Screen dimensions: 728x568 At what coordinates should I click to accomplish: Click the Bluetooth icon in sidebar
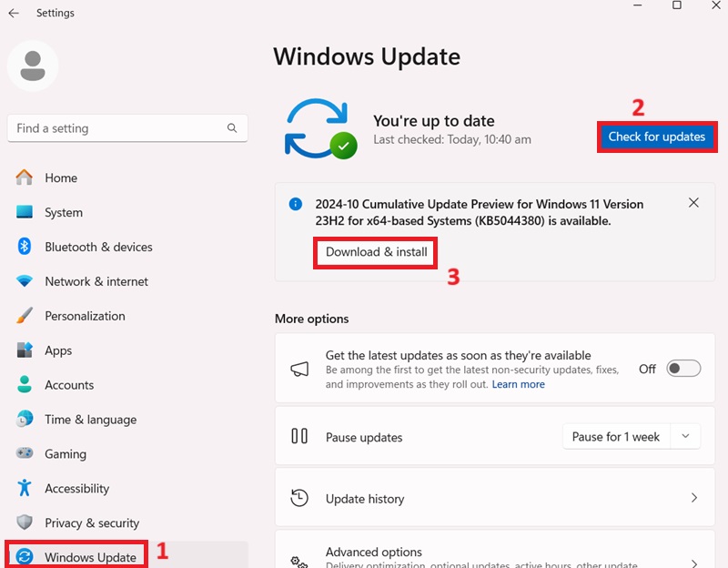tap(25, 246)
